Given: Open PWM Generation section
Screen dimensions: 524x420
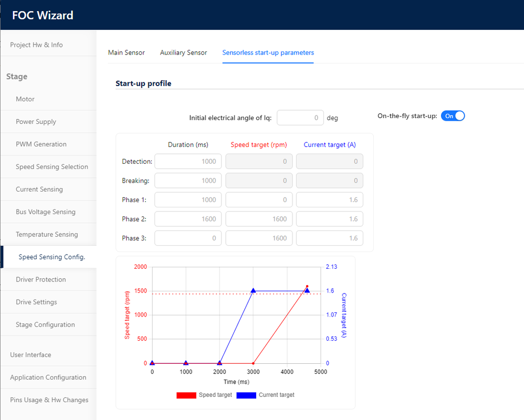Looking at the screenshot, I should [x=41, y=144].
